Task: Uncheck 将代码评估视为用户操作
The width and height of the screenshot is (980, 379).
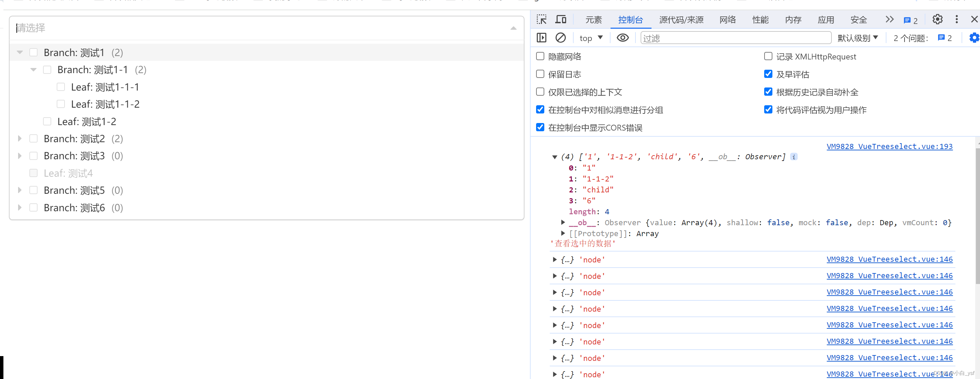Action: (768, 110)
